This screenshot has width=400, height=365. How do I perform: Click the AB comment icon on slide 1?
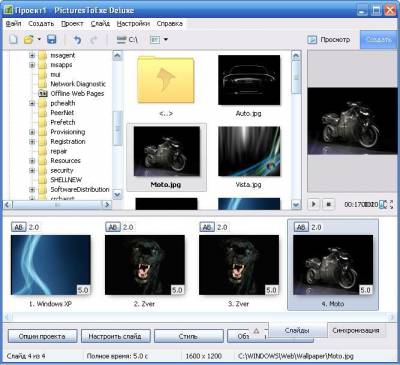coord(19,227)
